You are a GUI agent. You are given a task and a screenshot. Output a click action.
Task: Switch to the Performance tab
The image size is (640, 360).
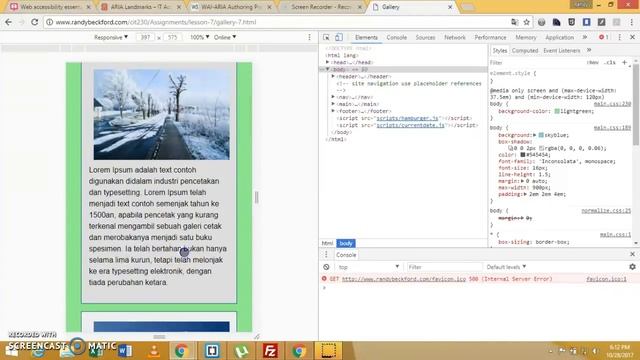point(490,37)
